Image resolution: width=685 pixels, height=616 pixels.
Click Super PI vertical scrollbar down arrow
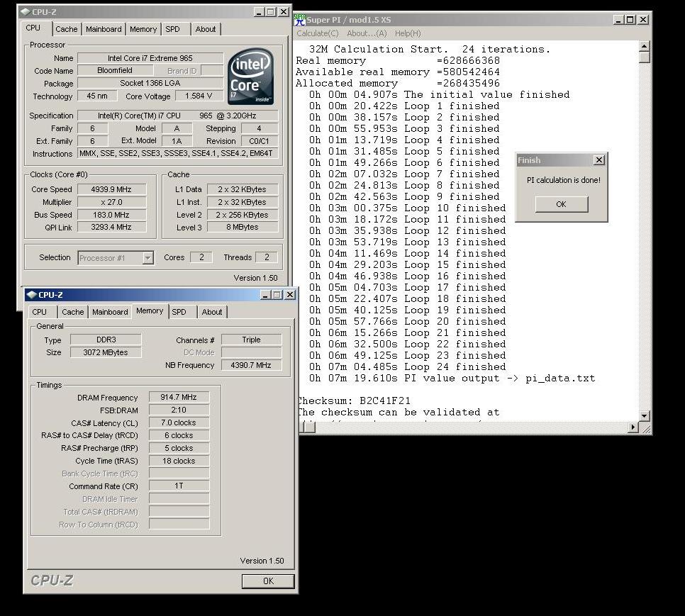645,415
